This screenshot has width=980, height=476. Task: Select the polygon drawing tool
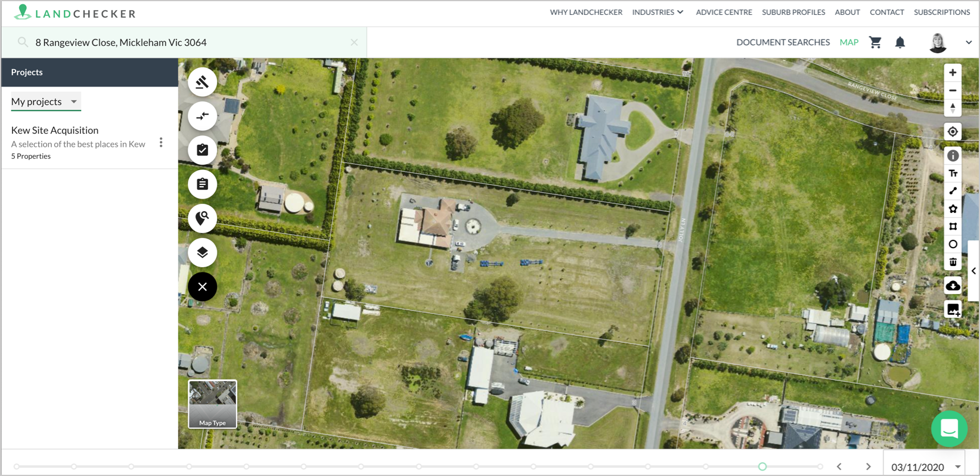[x=953, y=209]
